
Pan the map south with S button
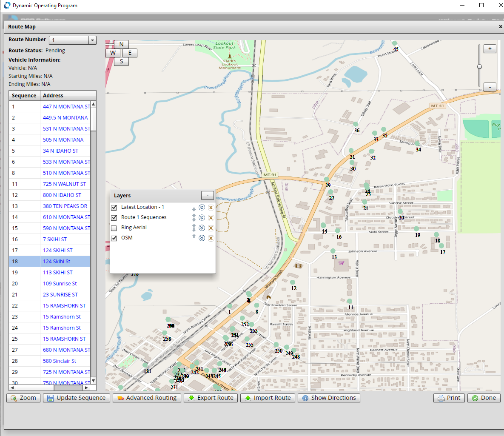point(121,62)
